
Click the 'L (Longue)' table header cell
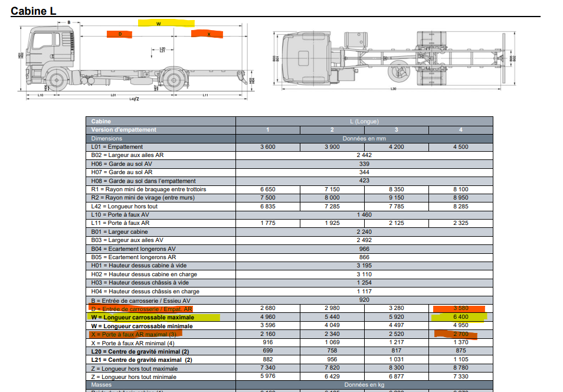364,121
